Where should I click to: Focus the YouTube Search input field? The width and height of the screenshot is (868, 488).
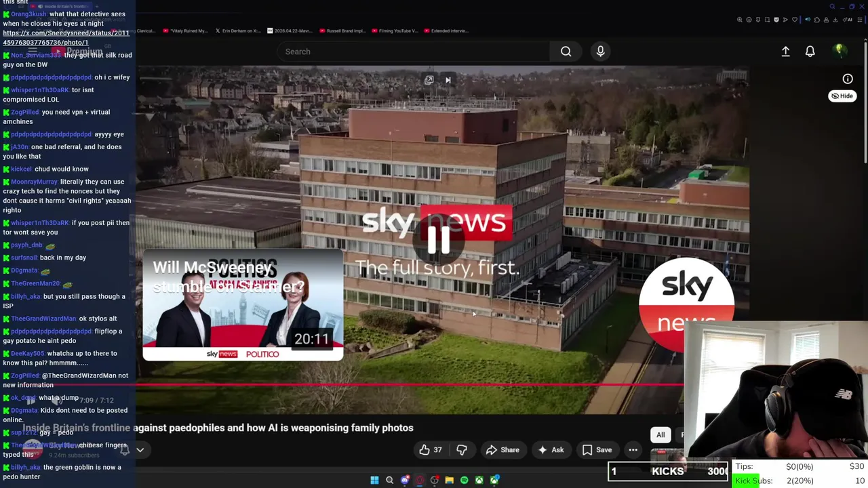414,52
